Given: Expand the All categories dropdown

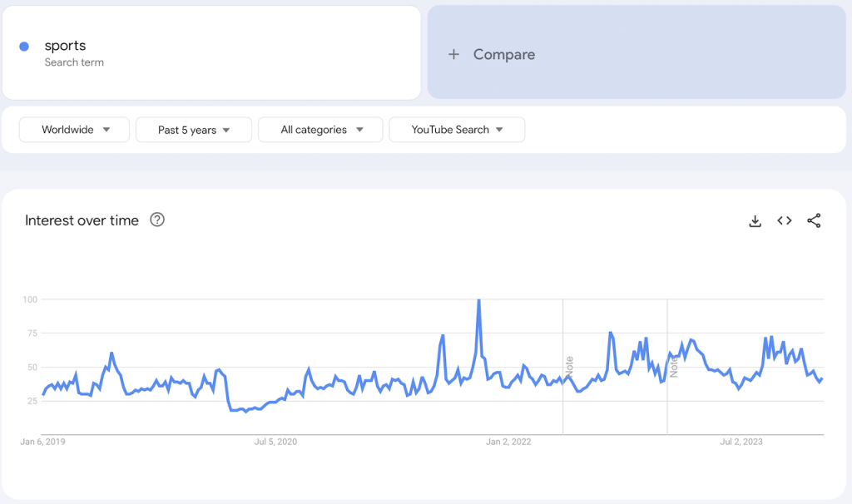Looking at the screenshot, I should point(320,130).
